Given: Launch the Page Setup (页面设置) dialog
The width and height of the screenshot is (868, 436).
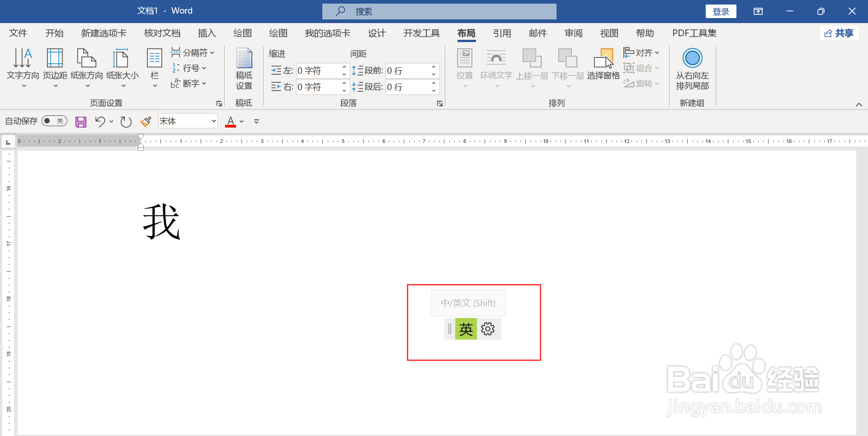Looking at the screenshot, I should coord(219,104).
